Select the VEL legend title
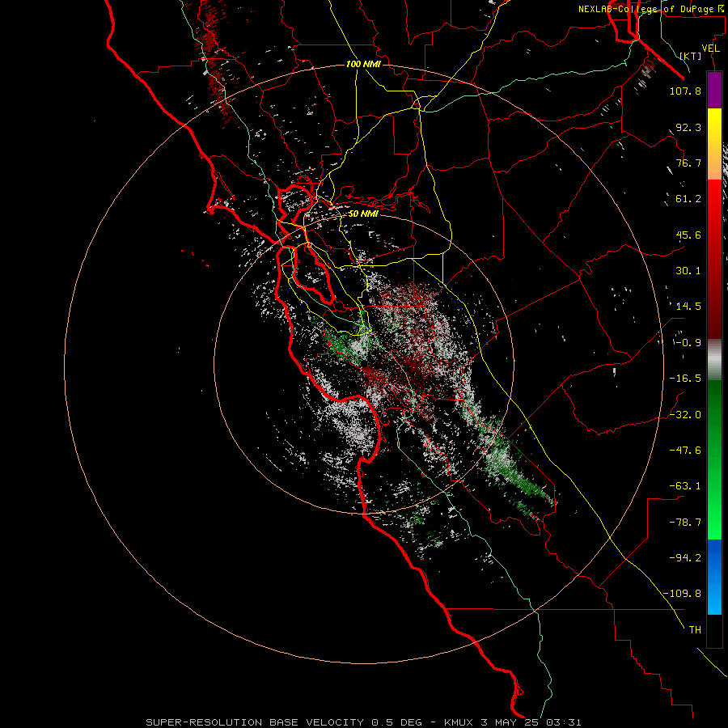This screenshot has width=728, height=728. pos(710,49)
